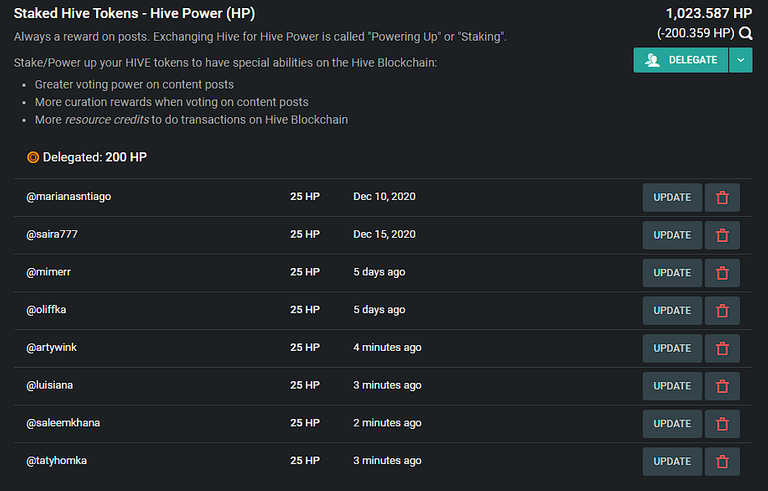Click UPDATE for the @artywink delegation

pyautogui.click(x=672, y=348)
